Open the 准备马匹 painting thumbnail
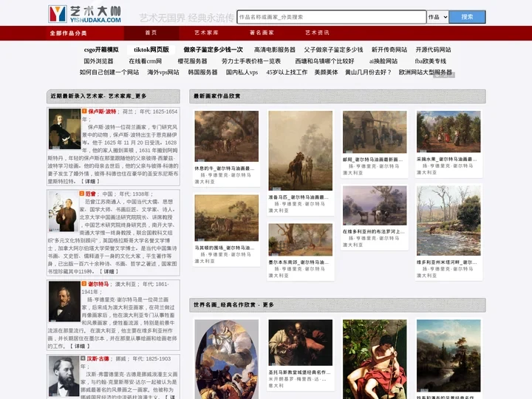Screen dimensions: 532x399 [x=300, y=151]
